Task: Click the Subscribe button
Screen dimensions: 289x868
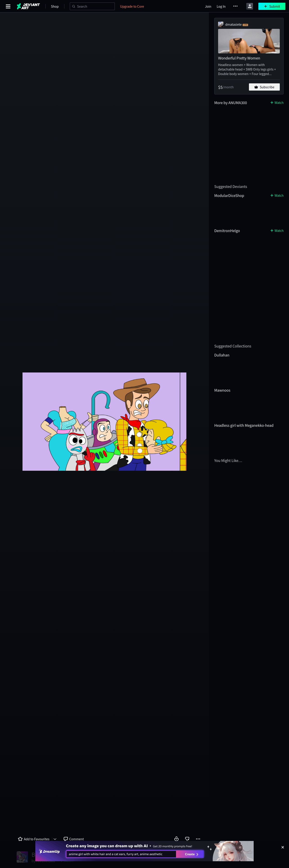Action: click(264, 87)
